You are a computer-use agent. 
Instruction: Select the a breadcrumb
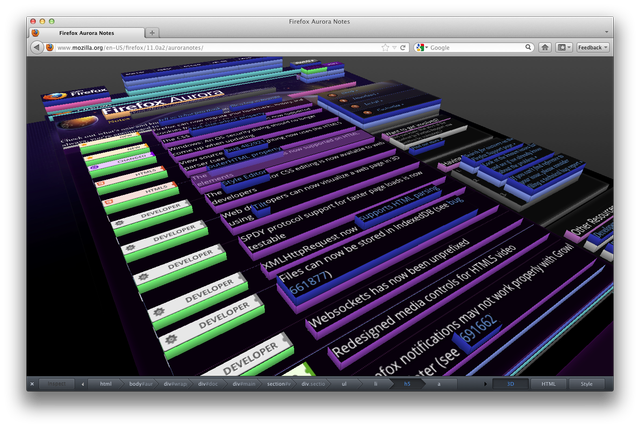coord(439,384)
